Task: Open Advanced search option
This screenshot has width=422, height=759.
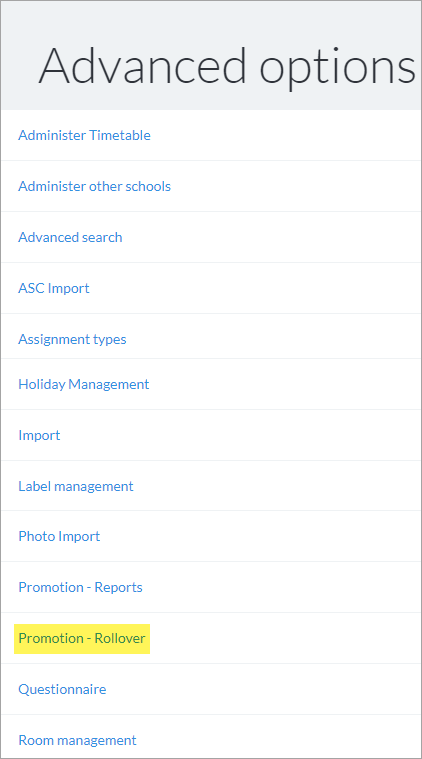Action: click(x=70, y=237)
